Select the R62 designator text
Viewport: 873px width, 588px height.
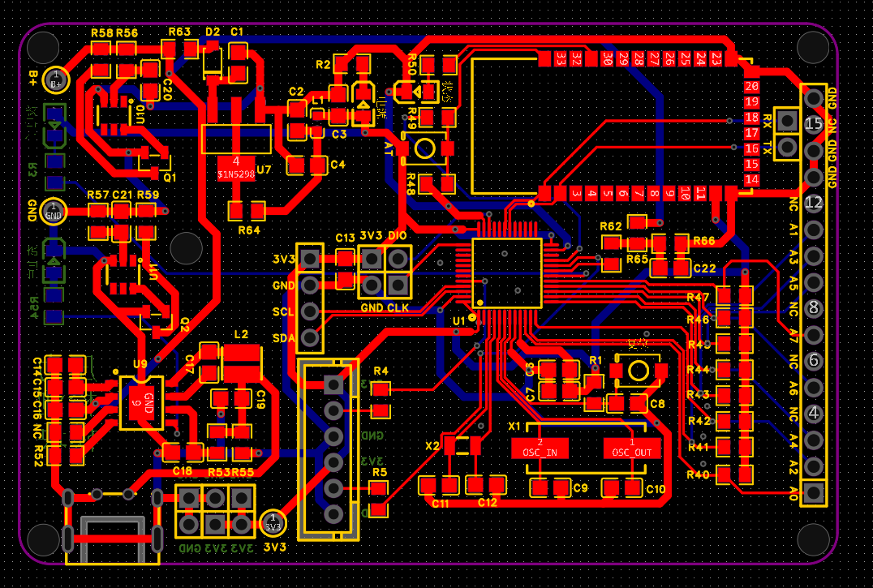(x=611, y=226)
